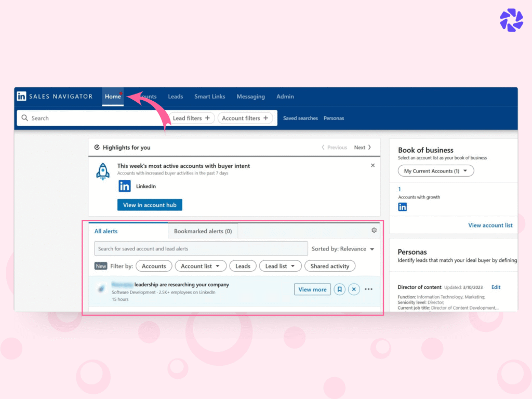Click the LinkedIn company logo under Accounts with growth

tap(403, 206)
